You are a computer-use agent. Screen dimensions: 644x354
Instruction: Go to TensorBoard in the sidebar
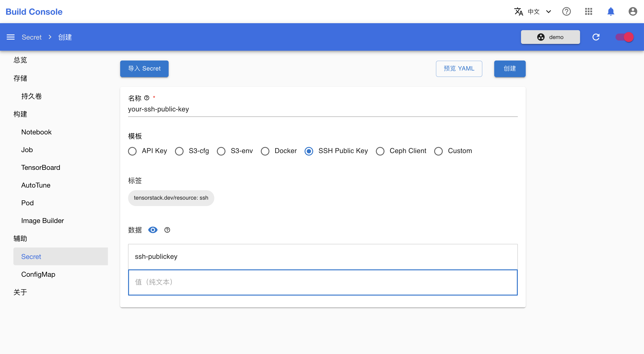coord(41,167)
